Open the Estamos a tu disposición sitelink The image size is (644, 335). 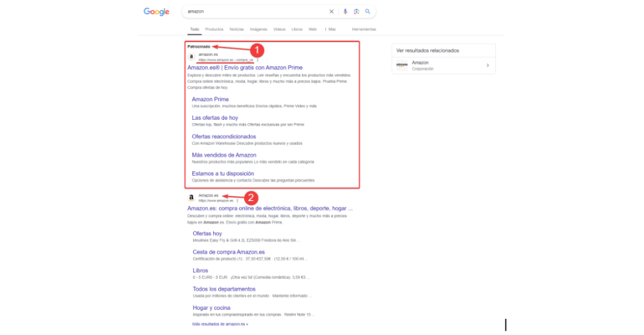pyautogui.click(x=223, y=173)
